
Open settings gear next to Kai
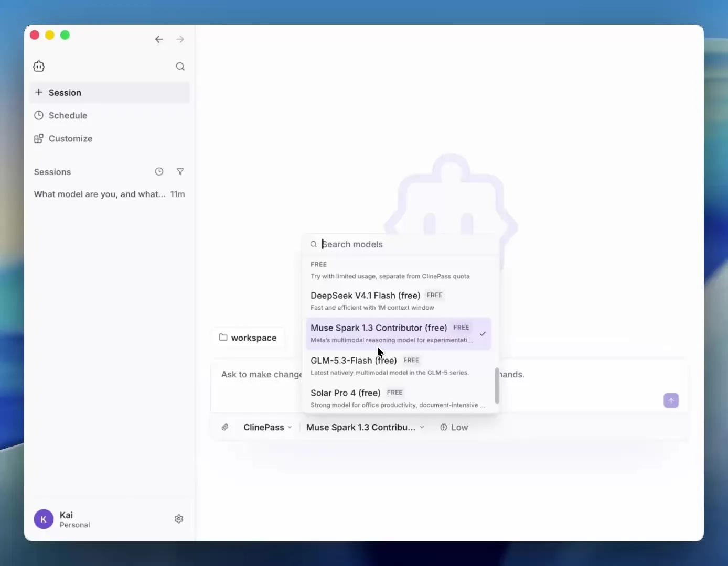pyautogui.click(x=179, y=519)
